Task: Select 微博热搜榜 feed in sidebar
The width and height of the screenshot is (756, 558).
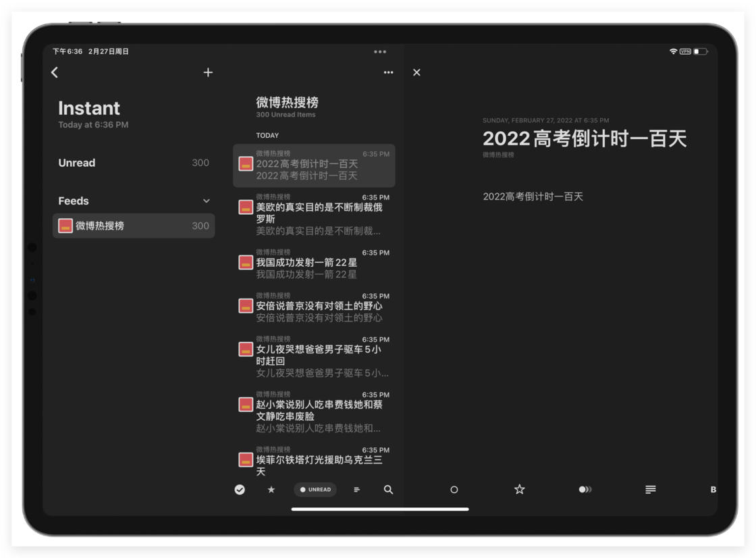Action: (x=134, y=226)
